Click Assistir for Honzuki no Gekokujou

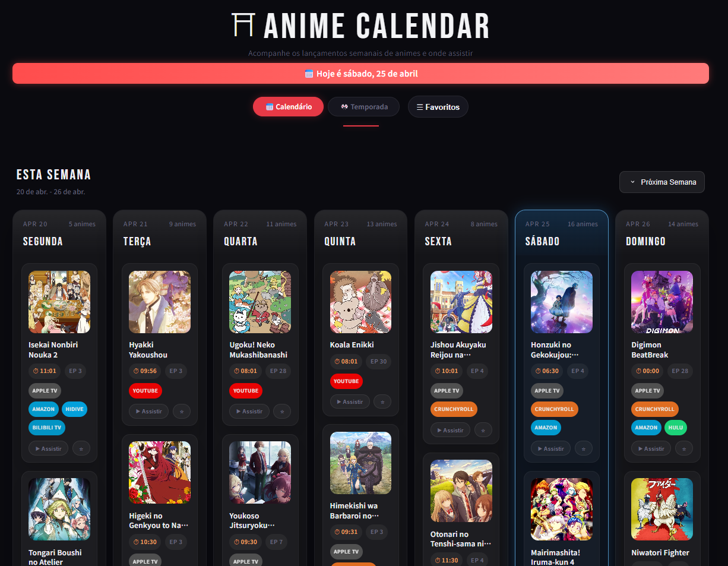tap(550, 448)
